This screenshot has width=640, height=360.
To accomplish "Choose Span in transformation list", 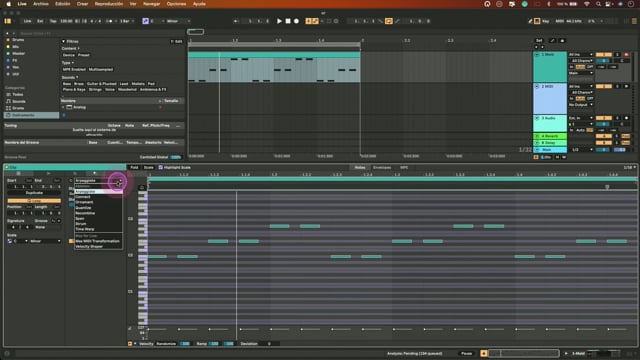I will 98,218.
